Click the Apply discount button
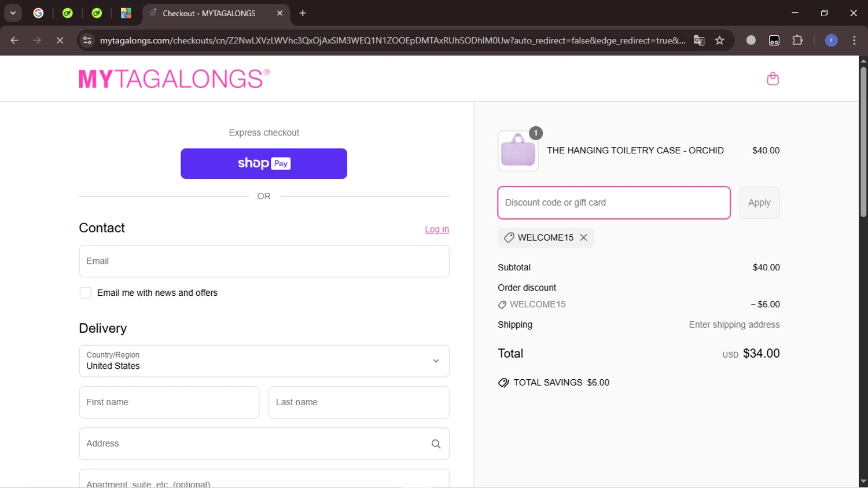Viewport: 868px width, 488px height. coord(759,203)
